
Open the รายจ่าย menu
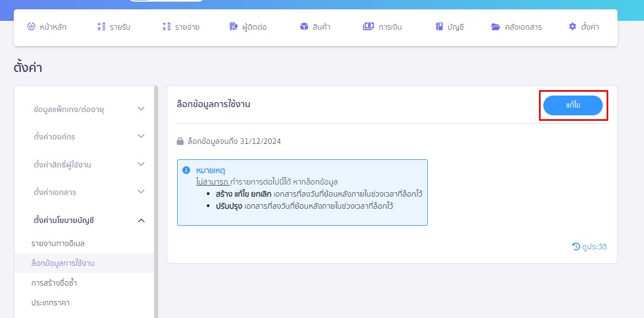pos(188,27)
